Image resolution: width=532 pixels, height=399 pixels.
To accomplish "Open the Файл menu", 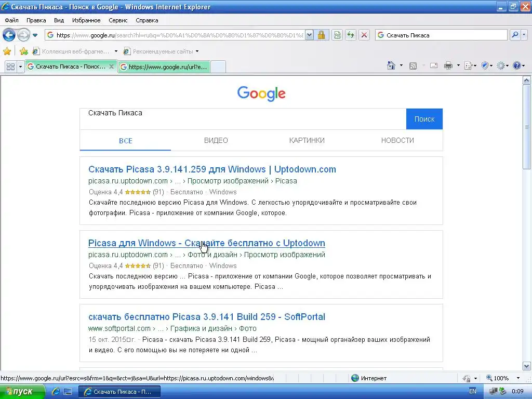I will pyautogui.click(x=11, y=20).
